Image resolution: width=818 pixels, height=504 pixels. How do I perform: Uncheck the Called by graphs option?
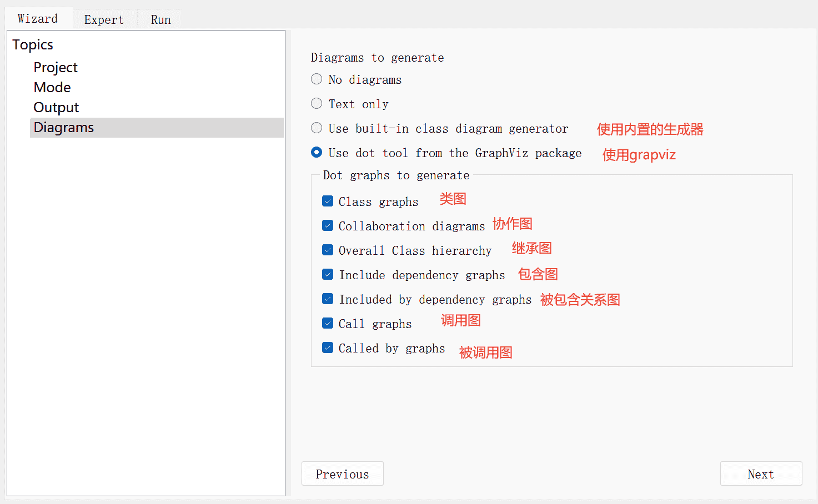pos(328,347)
